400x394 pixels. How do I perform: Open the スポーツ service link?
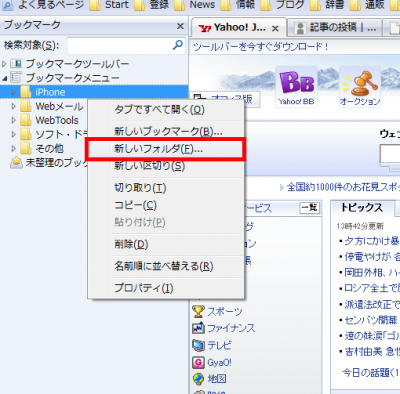coord(225,312)
